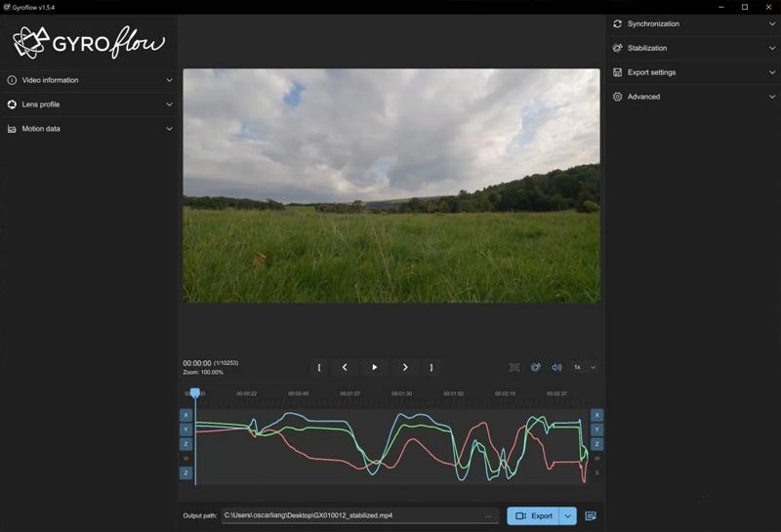
Task: Seek timeline at 00:01:30 marker
Action: (x=402, y=394)
